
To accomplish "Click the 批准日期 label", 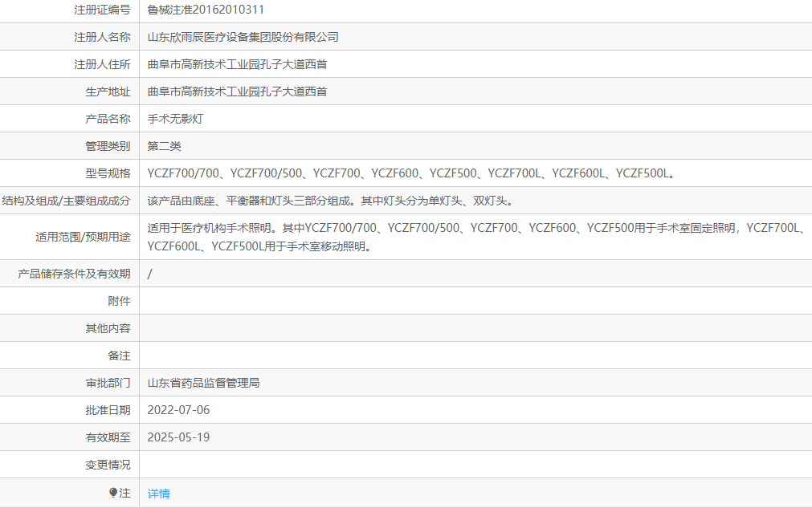I will click(x=108, y=410).
